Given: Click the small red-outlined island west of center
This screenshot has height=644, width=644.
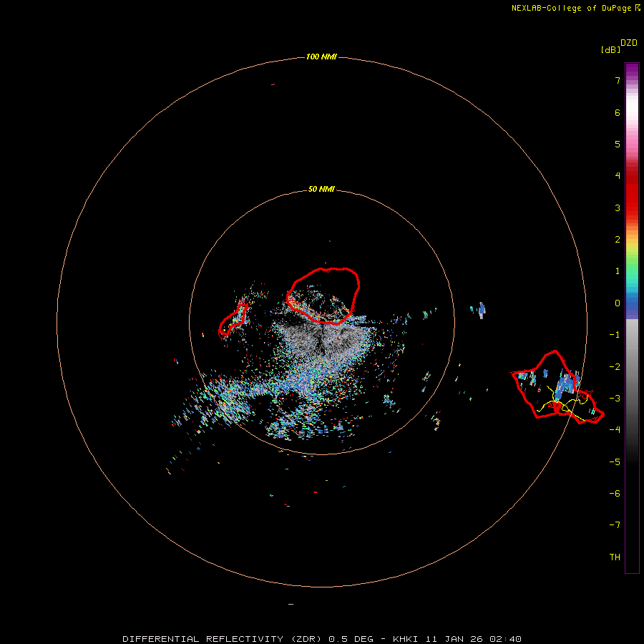Looking at the screenshot, I should click(x=233, y=320).
